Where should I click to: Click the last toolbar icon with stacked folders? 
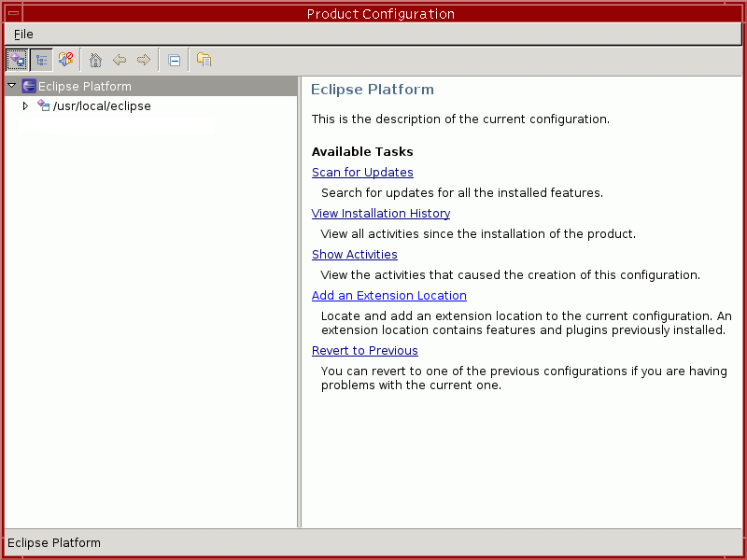click(204, 60)
